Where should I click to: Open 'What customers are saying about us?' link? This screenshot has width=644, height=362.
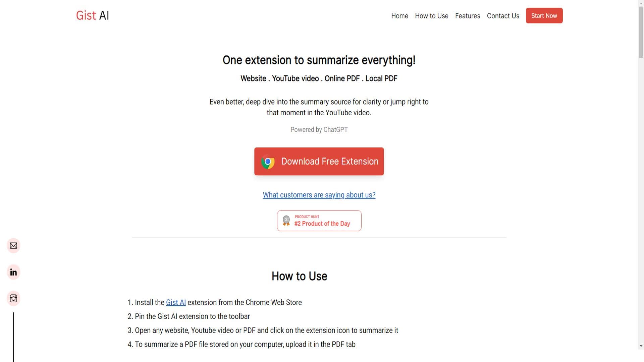pos(319,195)
